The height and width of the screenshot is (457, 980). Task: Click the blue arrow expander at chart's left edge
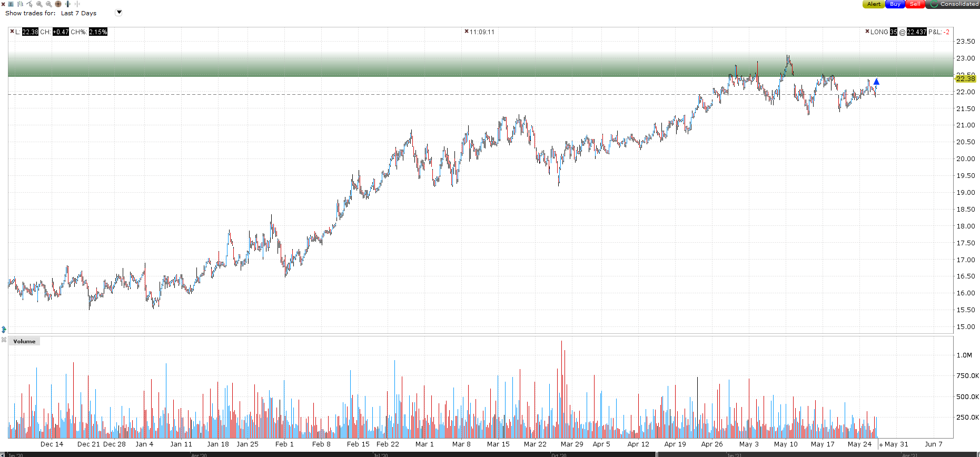[4, 330]
